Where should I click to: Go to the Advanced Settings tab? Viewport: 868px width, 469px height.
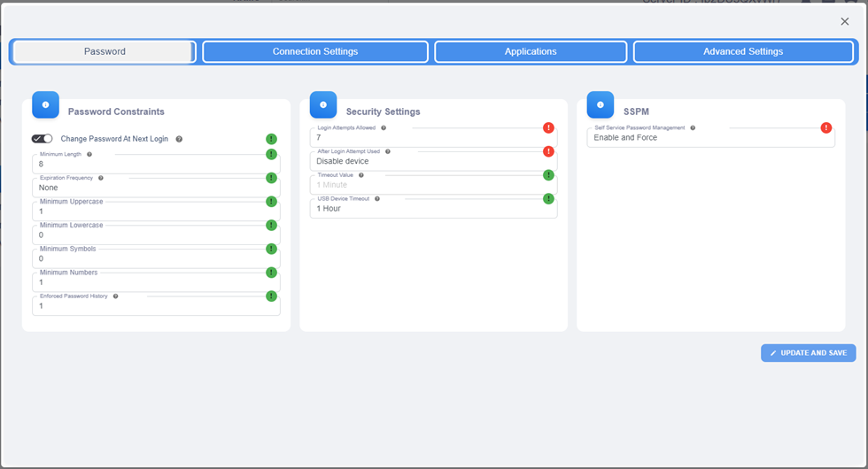tap(743, 52)
